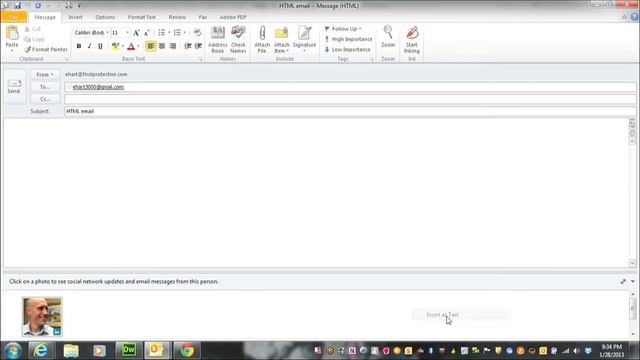The width and height of the screenshot is (640, 360).
Task: Open Google Chrome from taskbar
Action: (187, 350)
